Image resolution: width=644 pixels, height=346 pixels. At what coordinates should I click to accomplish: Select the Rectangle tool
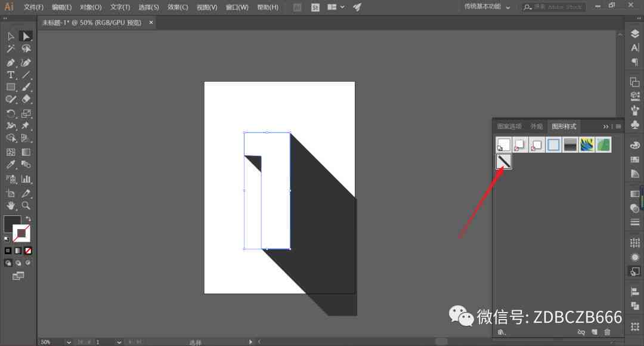(x=11, y=86)
